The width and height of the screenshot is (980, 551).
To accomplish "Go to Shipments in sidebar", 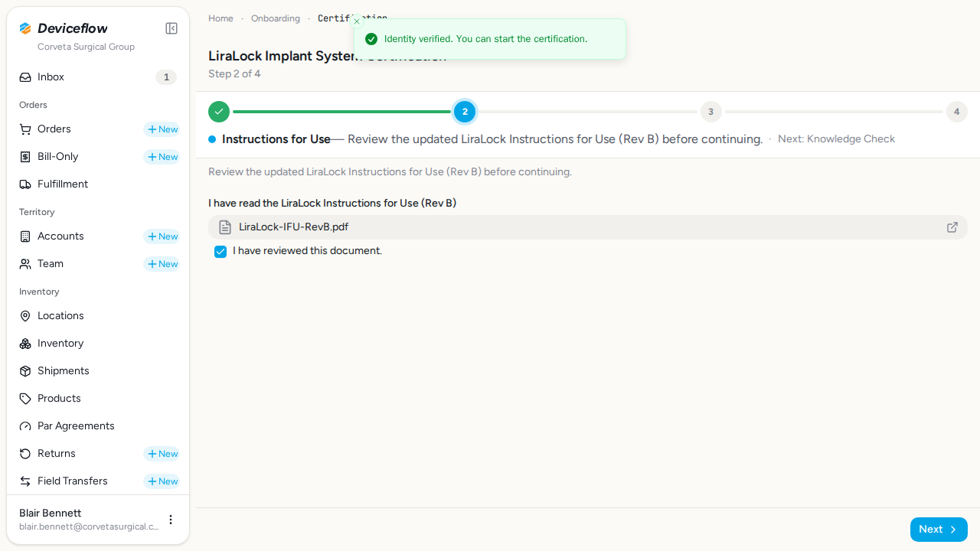I will pos(98,371).
